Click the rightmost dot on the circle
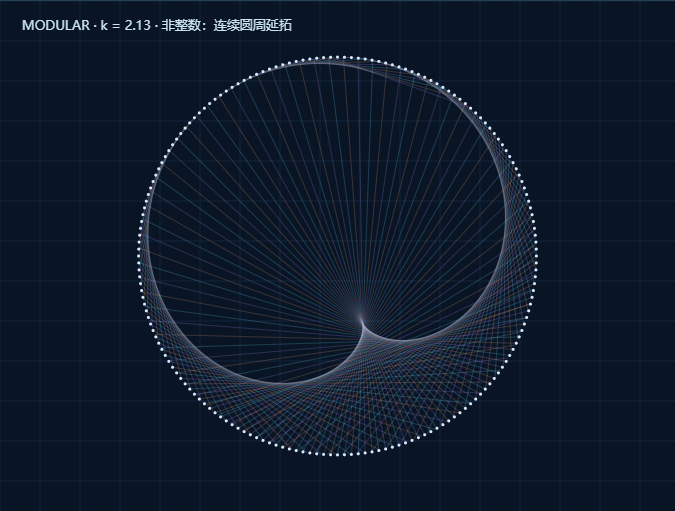The height and width of the screenshot is (511, 675). click(x=536, y=256)
